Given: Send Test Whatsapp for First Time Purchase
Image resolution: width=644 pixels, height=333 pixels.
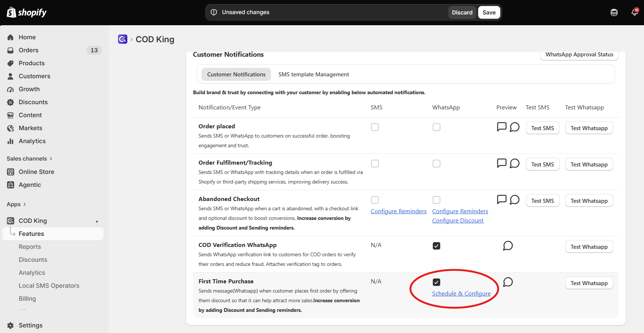Looking at the screenshot, I should pos(589,283).
